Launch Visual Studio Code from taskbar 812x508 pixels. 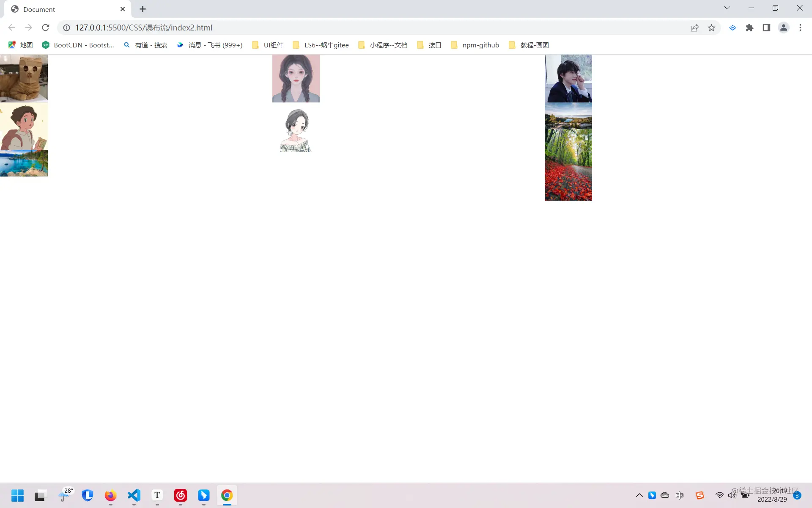tap(134, 495)
